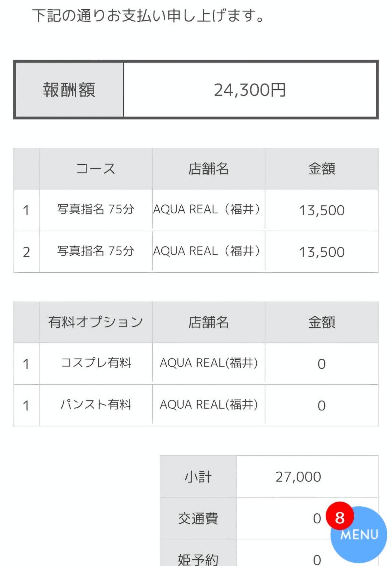Click the 0 amount for パンスト有料
Image resolution: width=392 pixels, height=566 pixels.
coord(321,406)
